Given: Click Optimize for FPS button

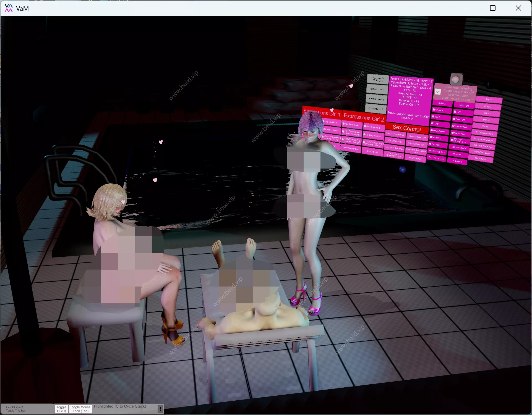Looking at the screenshot, I should 458,148.
